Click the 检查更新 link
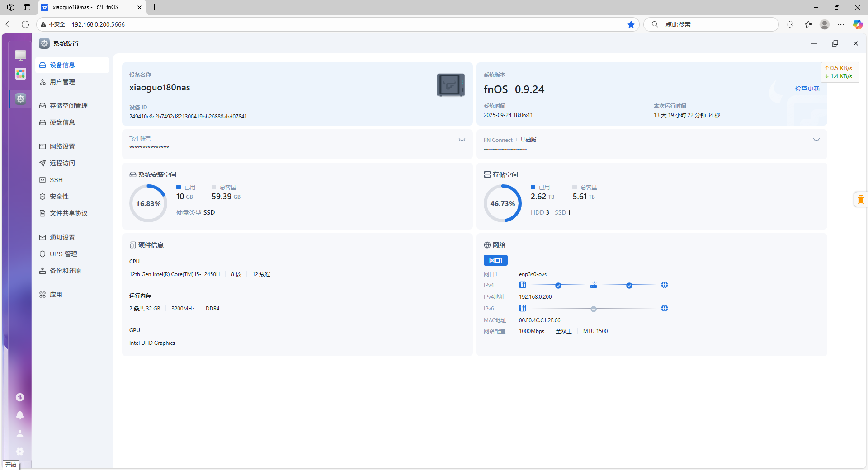This screenshot has height=470, width=868. click(807, 89)
